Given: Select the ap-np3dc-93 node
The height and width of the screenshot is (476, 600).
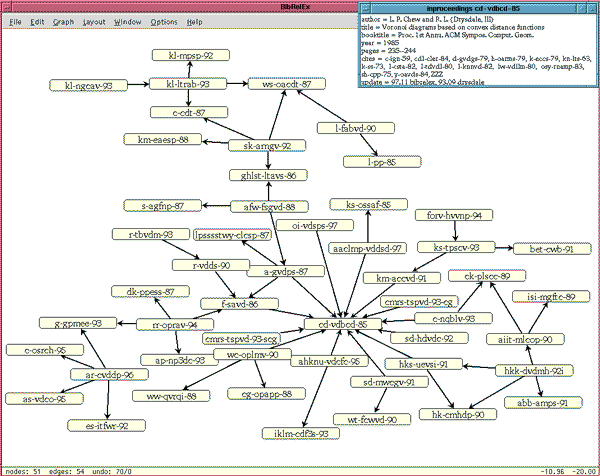Looking at the screenshot, I should pyautogui.click(x=179, y=360).
